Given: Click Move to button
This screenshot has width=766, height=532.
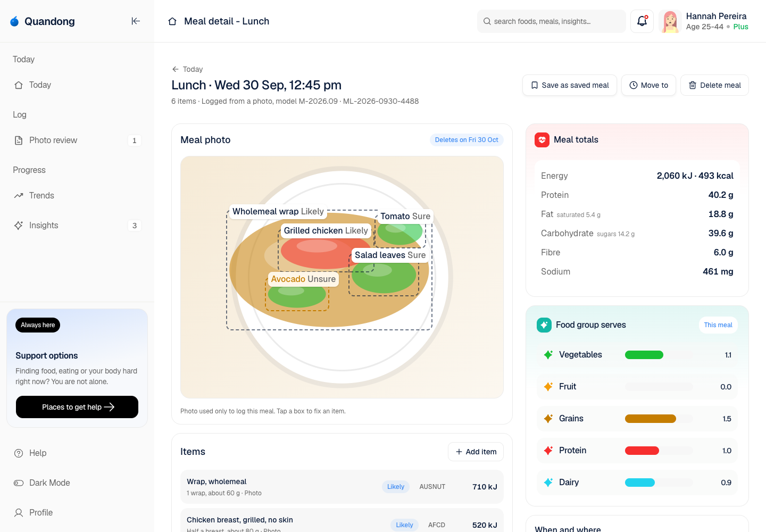Looking at the screenshot, I should tap(648, 85).
